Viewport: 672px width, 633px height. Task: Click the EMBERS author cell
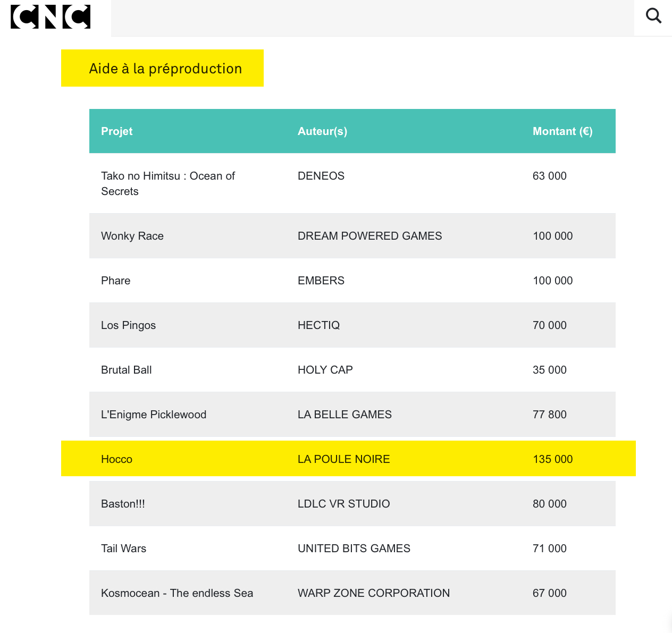[x=321, y=281]
